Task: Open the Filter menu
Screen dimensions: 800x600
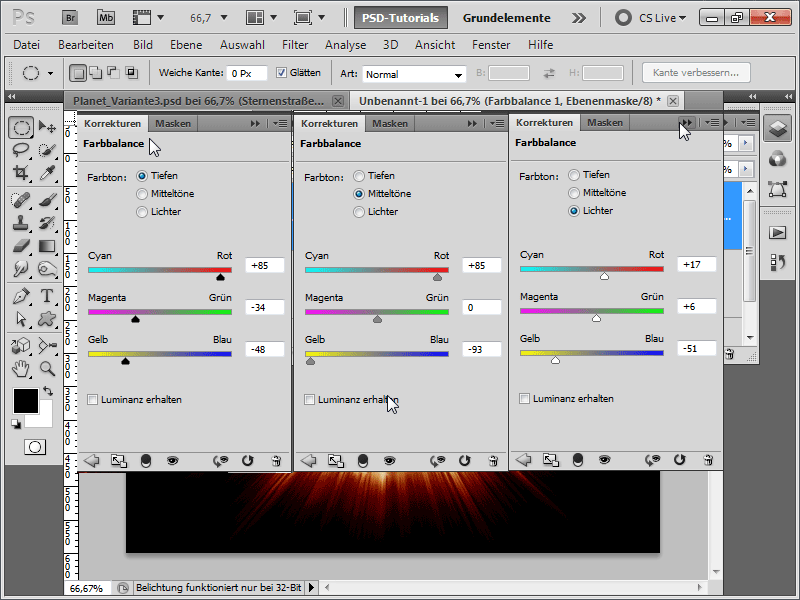Action: [295, 45]
